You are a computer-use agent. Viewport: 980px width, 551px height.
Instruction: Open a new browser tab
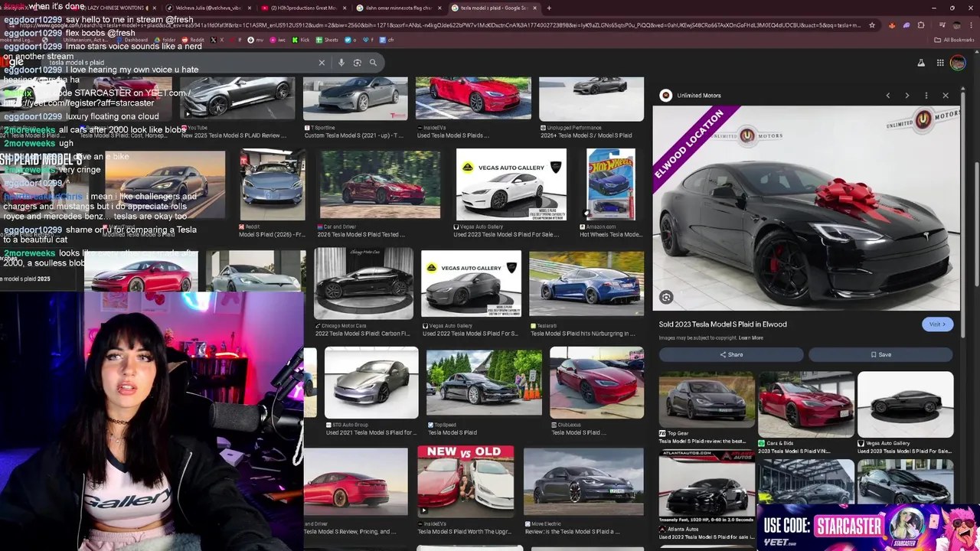coord(549,8)
